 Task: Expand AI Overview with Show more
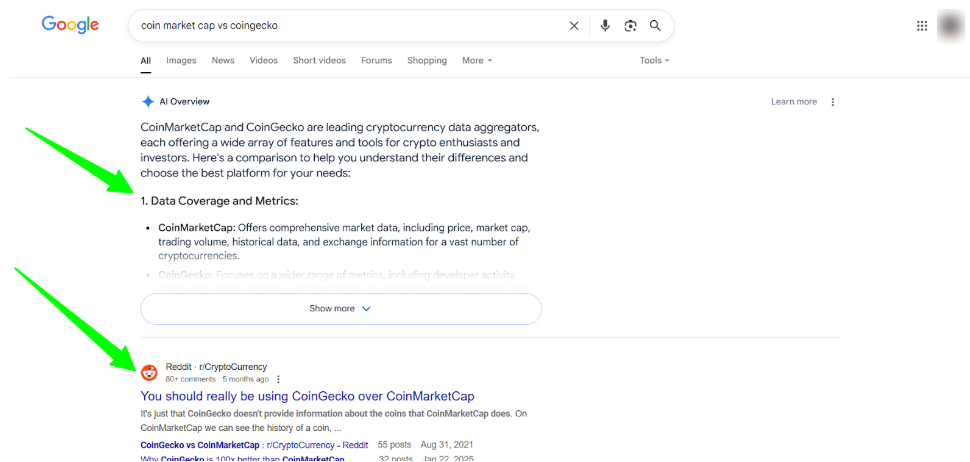[341, 309]
